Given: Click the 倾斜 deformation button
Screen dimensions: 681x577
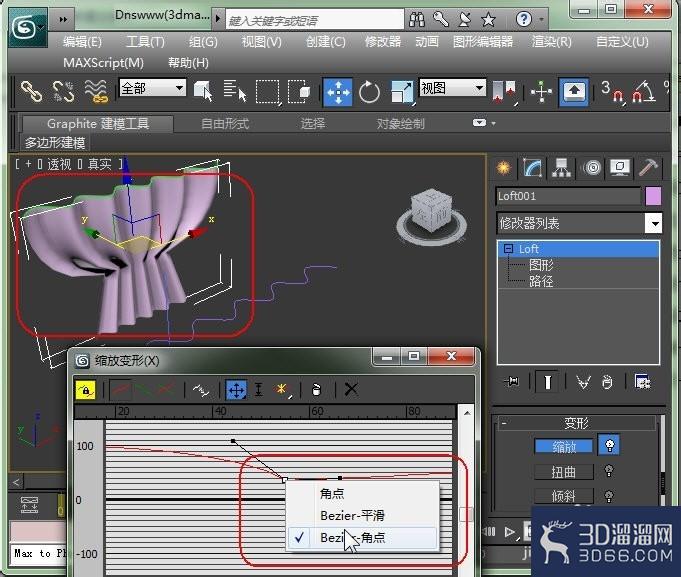Looking at the screenshot, I should pyautogui.click(x=564, y=496).
